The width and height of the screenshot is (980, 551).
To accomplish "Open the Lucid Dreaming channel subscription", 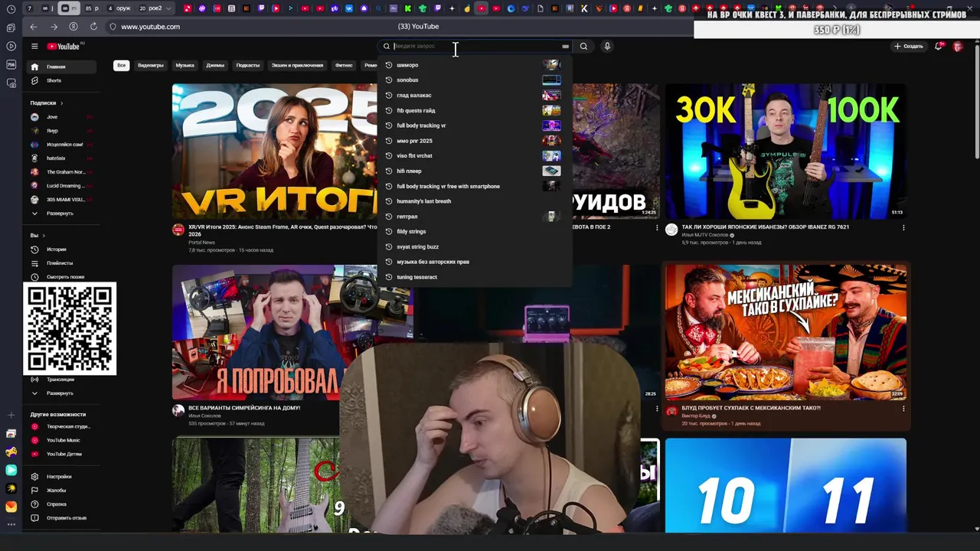I will point(62,186).
